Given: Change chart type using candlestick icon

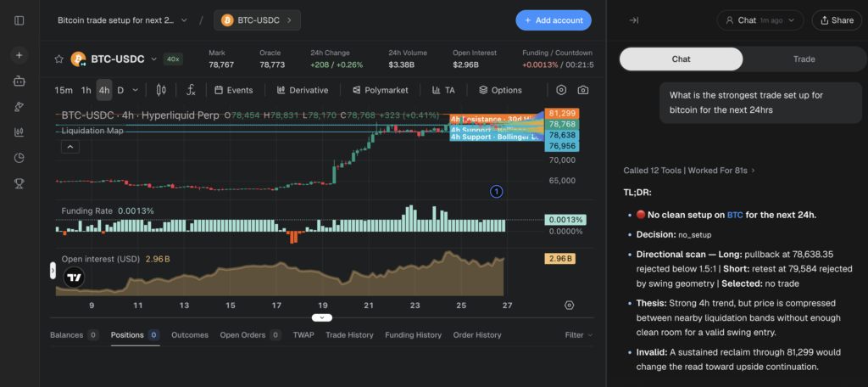Looking at the screenshot, I should [x=161, y=90].
